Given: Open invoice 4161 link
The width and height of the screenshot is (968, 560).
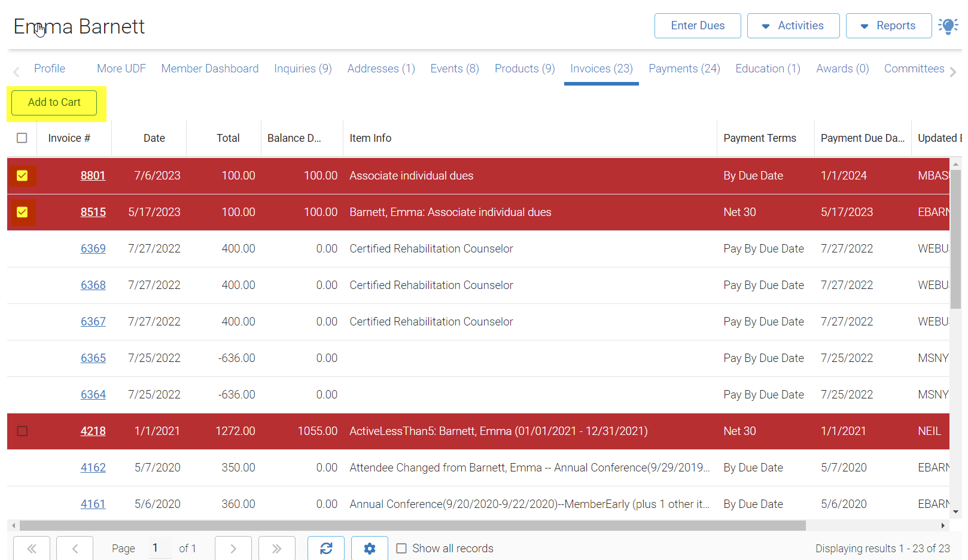Looking at the screenshot, I should coord(93,504).
